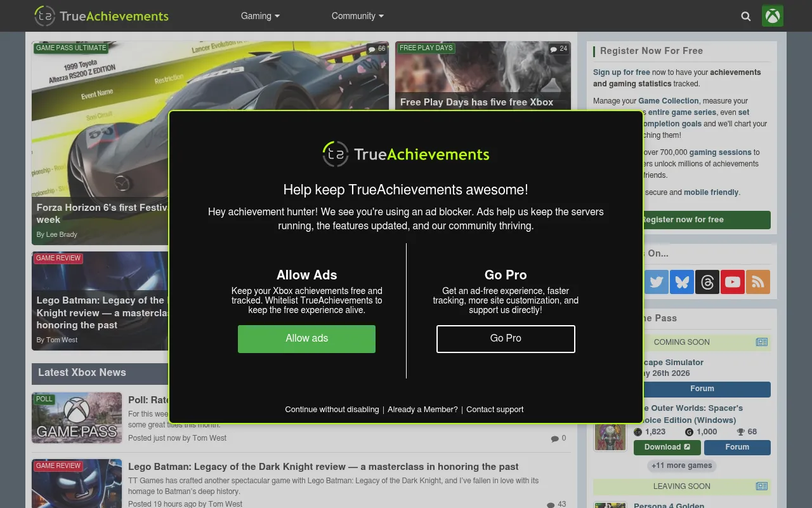
Task: Click the green Xbox icon in header
Action: tap(773, 16)
